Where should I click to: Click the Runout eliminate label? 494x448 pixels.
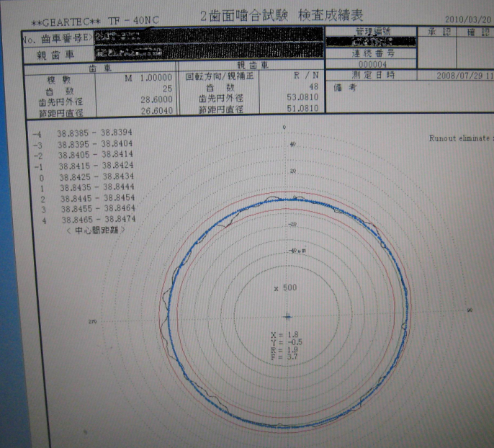point(459,138)
